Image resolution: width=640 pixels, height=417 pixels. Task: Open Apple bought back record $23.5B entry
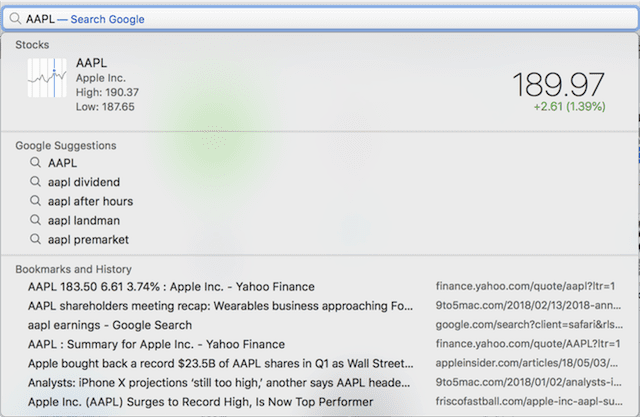220,363
